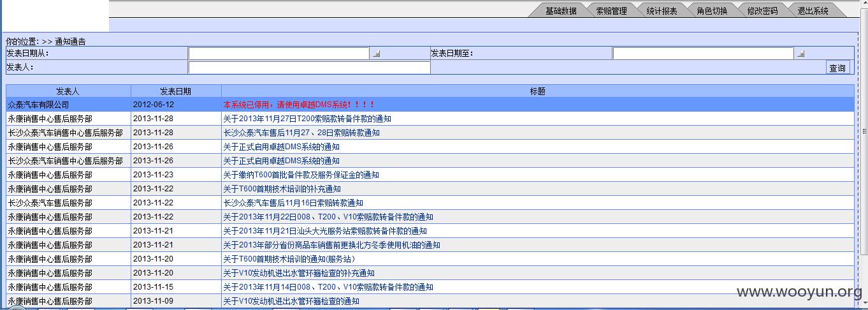Screen dimensions: 868x310
Task: Click the 标题 column header
Action: (x=538, y=91)
